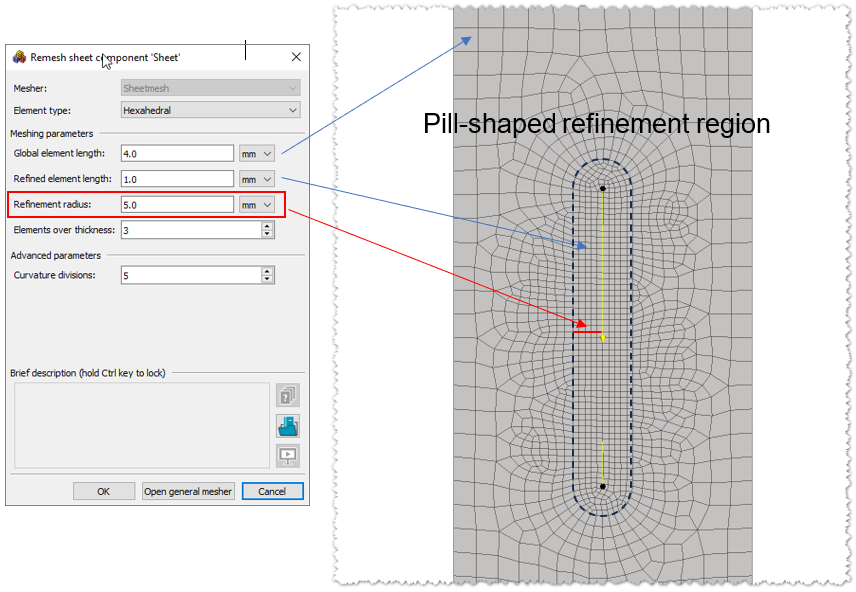Open the Global element length unit dropdown
This screenshot has height=592, width=856.
[x=257, y=153]
